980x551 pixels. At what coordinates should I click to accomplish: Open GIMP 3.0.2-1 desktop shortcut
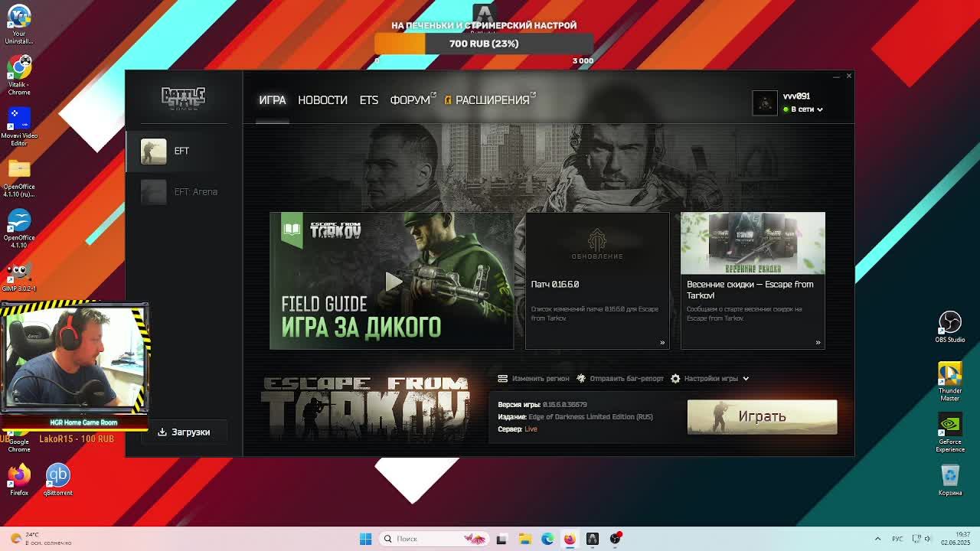pos(19,277)
